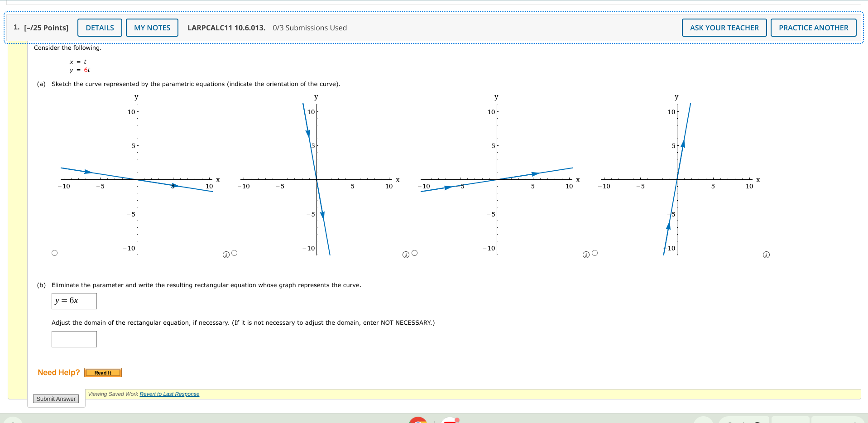Click PRACTICE ANOTHER

(x=813, y=28)
